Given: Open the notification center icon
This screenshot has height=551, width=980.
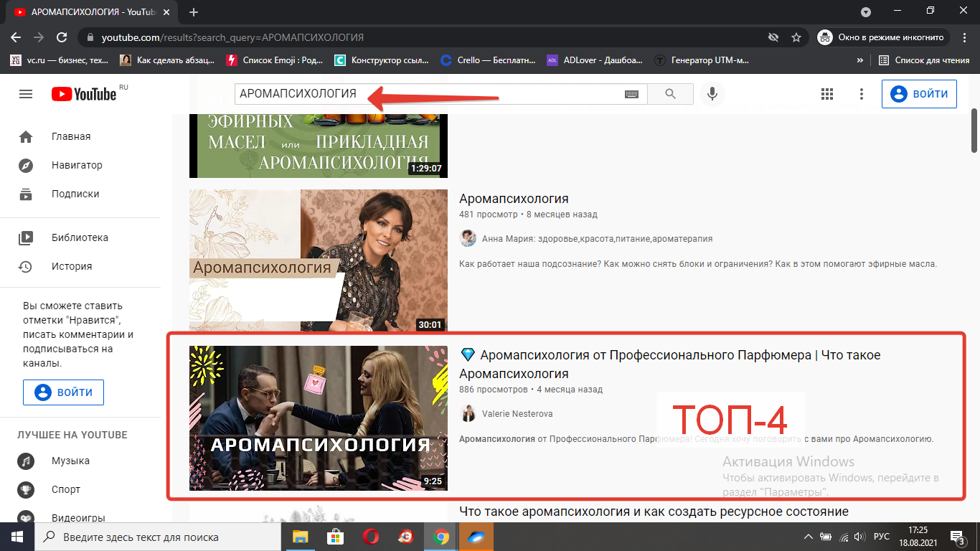Looking at the screenshot, I should [x=958, y=537].
